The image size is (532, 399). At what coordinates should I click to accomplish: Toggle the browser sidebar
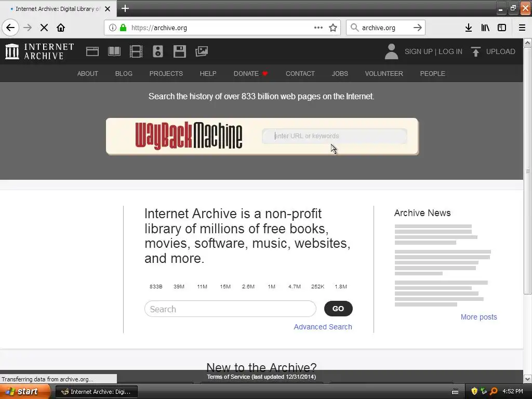502,28
